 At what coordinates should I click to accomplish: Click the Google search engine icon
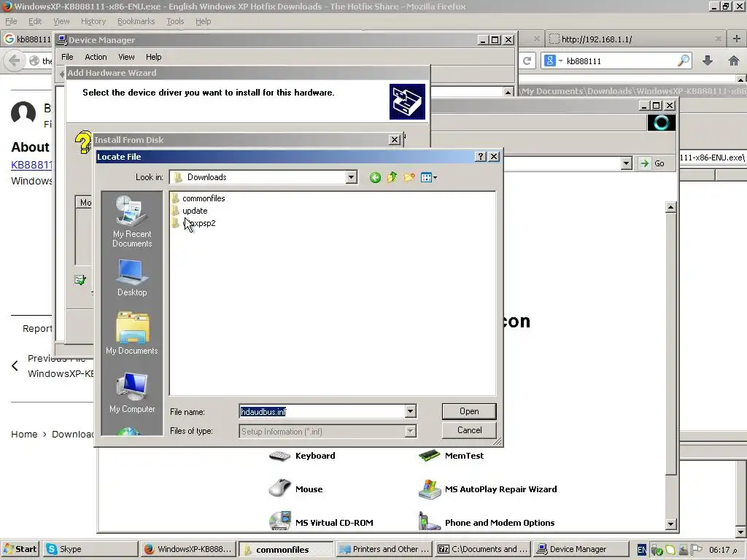550,61
